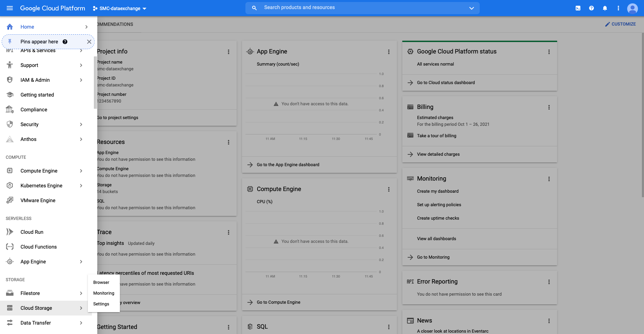Viewport: 644px width, 334px height.
Task: Click the CUSTOMIZE button
Action: tap(620, 24)
